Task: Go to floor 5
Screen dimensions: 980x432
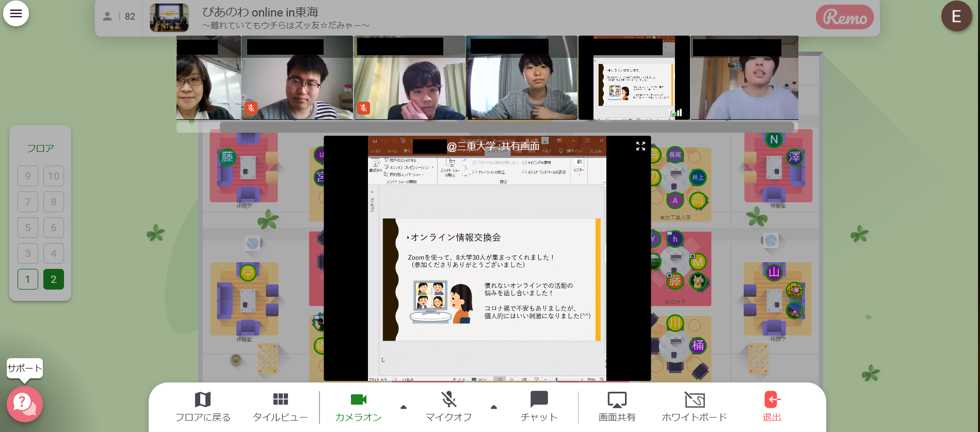Action: tap(28, 228)
